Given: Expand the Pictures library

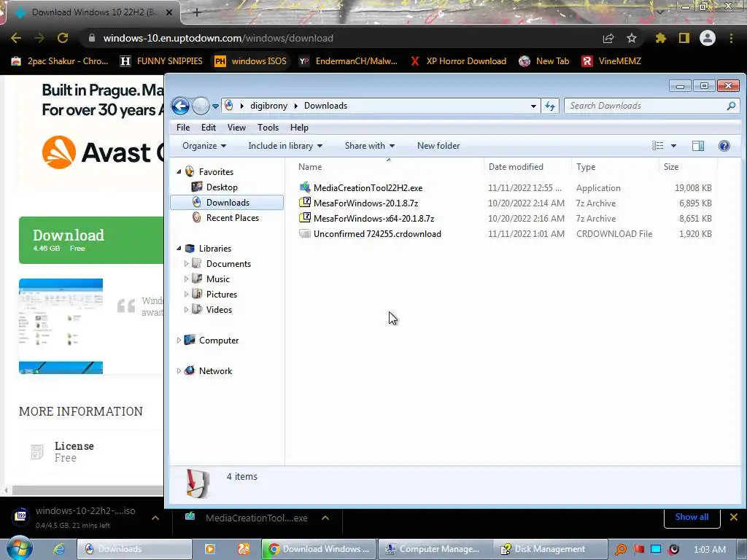Looking at the screenshot, I should click(x=186, y=294).
